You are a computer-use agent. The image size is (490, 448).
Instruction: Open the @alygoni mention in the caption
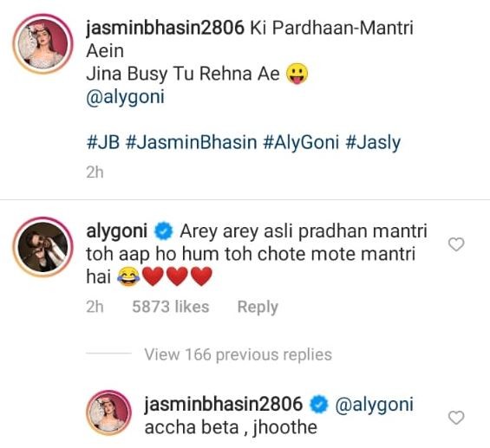125,97
